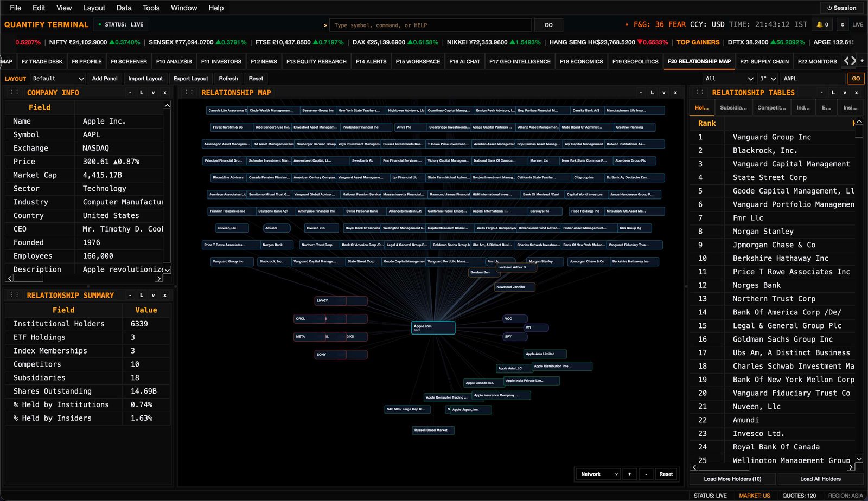
Task: Click the Add Panel button
Action: [x=105, y=79]
